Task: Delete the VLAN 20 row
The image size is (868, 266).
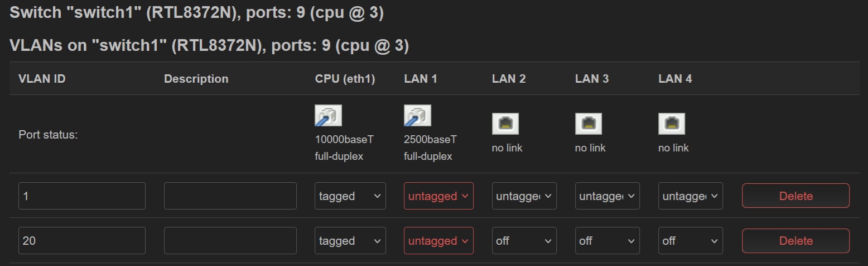Action: 795,241
